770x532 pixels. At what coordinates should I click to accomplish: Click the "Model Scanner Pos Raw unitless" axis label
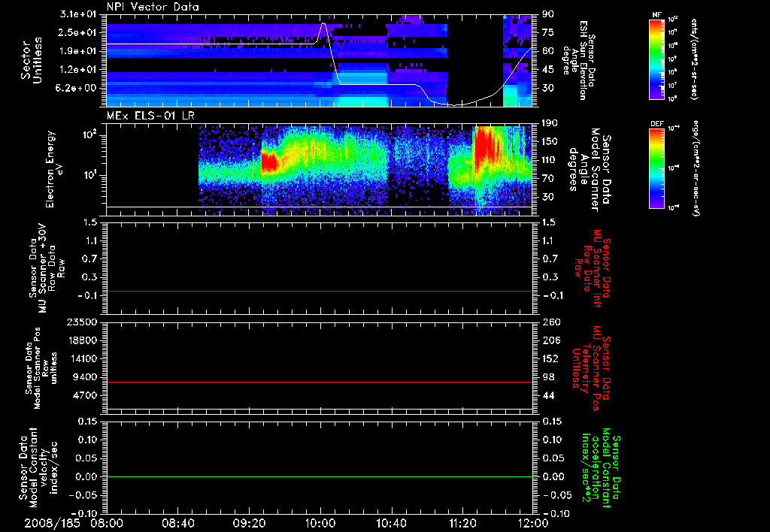point(41,368)
